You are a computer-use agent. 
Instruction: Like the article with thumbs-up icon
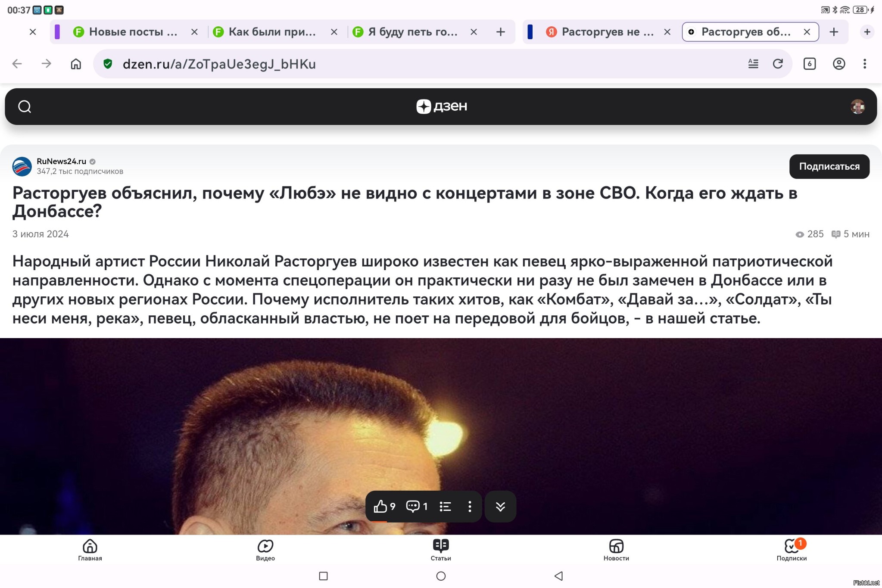pyautogui.click(x=384, y=506)
